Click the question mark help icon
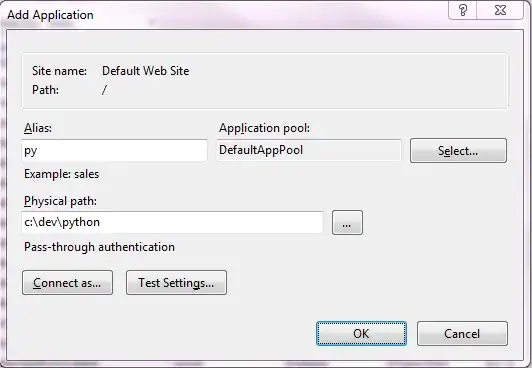Image resolution: width=532 pixels, height=368 pixels. [x=462, y=10]
